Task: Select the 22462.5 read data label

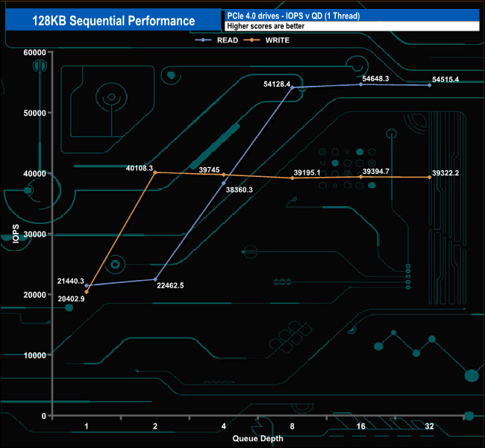Action: coord(170,285)
